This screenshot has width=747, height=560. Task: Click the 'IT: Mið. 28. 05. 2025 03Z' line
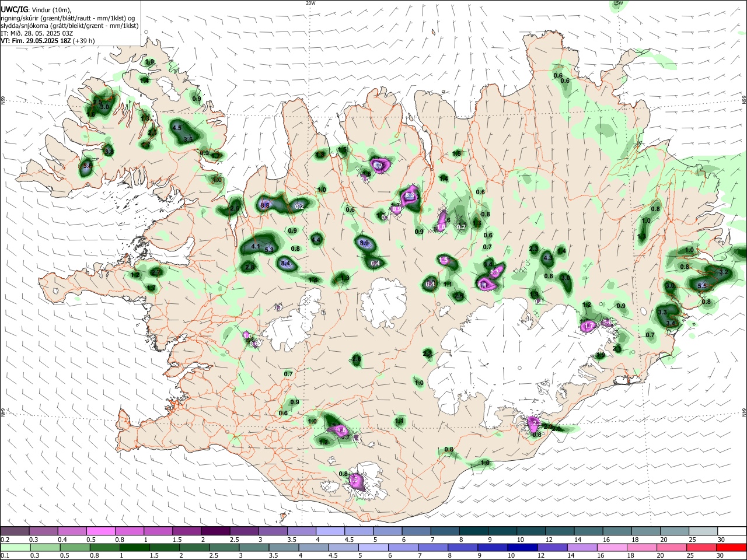tap(37, 33)
